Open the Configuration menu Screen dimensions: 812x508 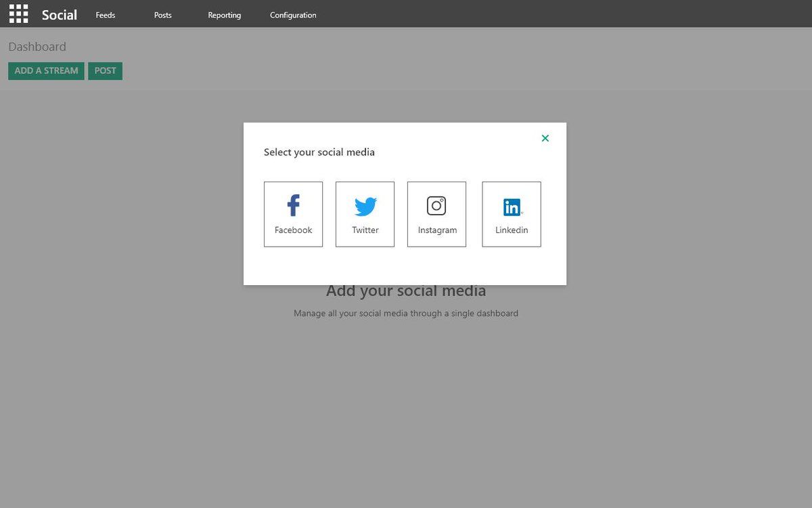tap(293, 15)
